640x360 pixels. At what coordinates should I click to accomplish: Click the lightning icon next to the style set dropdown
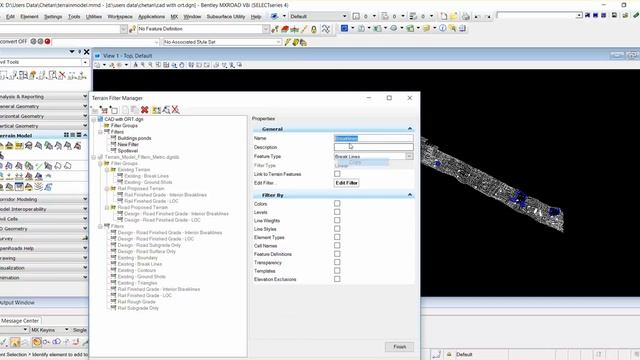pos(287,42)
